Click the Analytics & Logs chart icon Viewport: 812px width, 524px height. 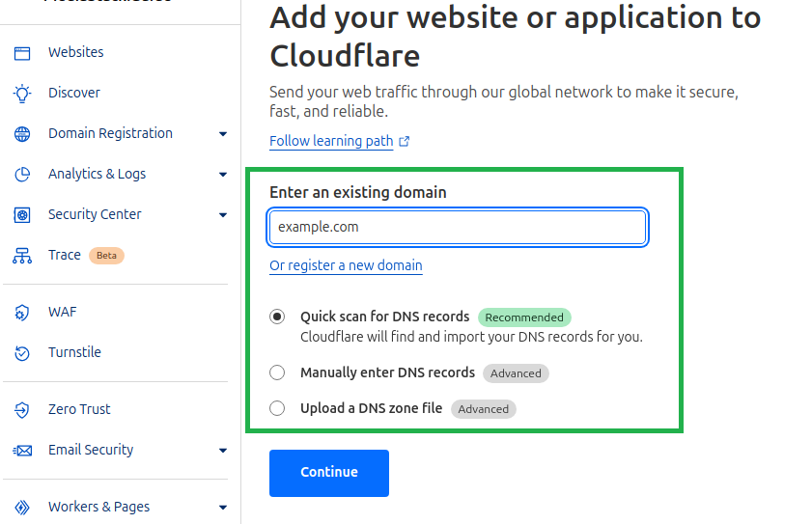[x=22, y=175]
